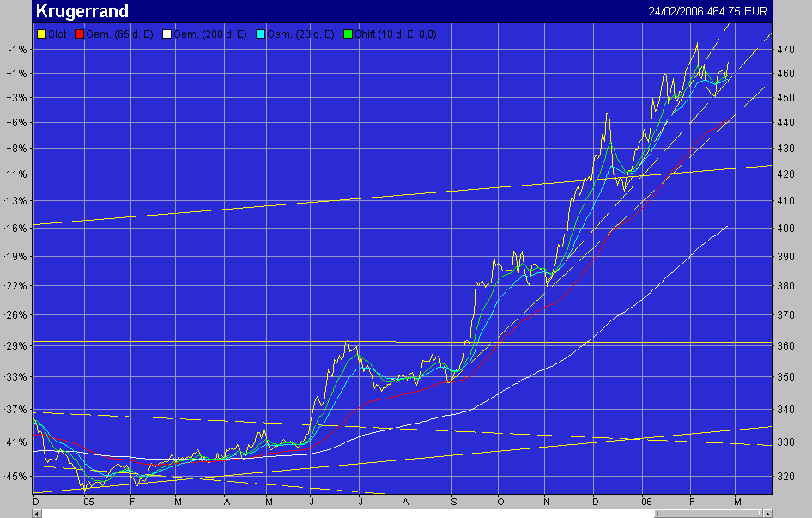Click the horizontal scrollbar thumb
The image size is (812, 518).
[x=708, y=514]
